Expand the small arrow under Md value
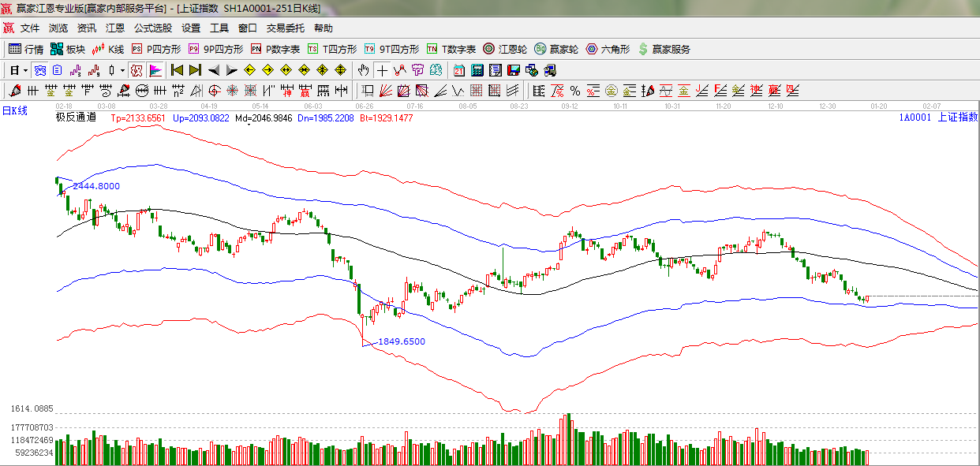This screenshot has height=466, width=980. 249,125
